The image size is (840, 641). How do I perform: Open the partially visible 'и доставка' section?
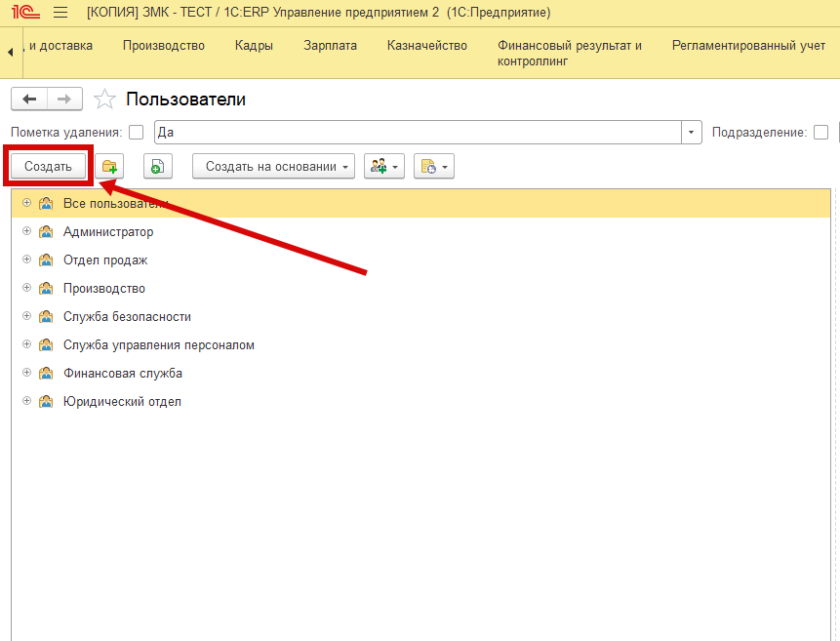pyautogui.click(x=58, y=46)
